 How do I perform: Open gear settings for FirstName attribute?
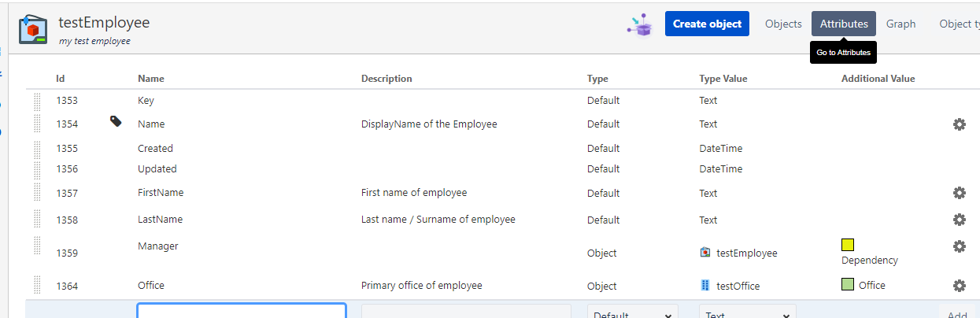coord(959,193)
